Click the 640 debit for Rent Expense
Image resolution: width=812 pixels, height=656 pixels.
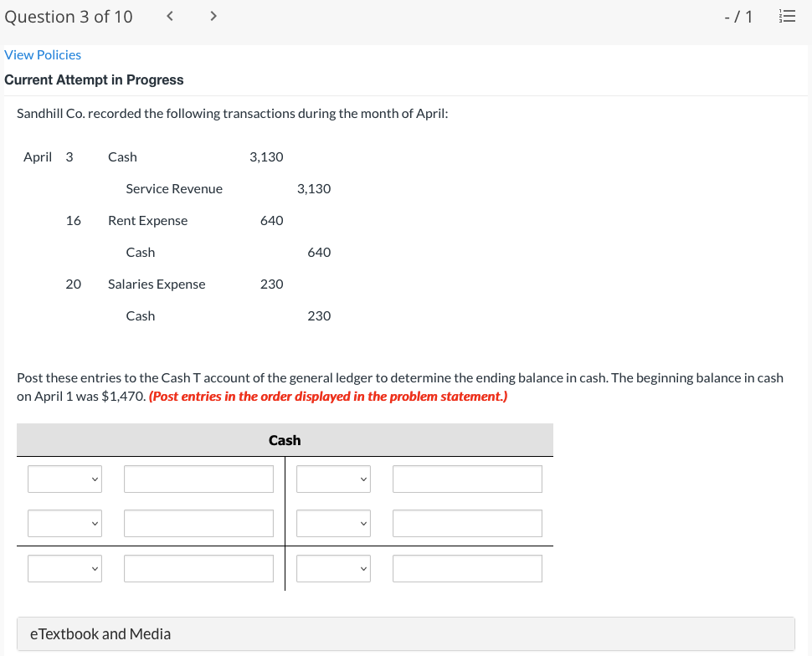(271, 221)
